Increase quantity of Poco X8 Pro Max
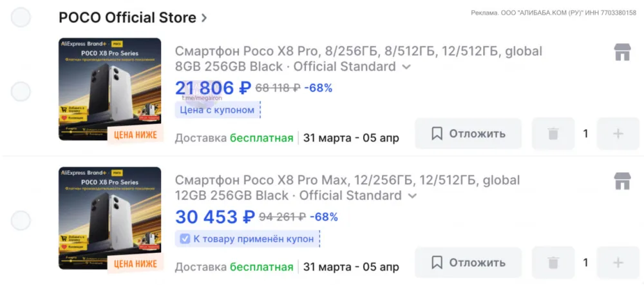Image resolution: width=644 pixels, height=285 pixels. pos(618,263)
